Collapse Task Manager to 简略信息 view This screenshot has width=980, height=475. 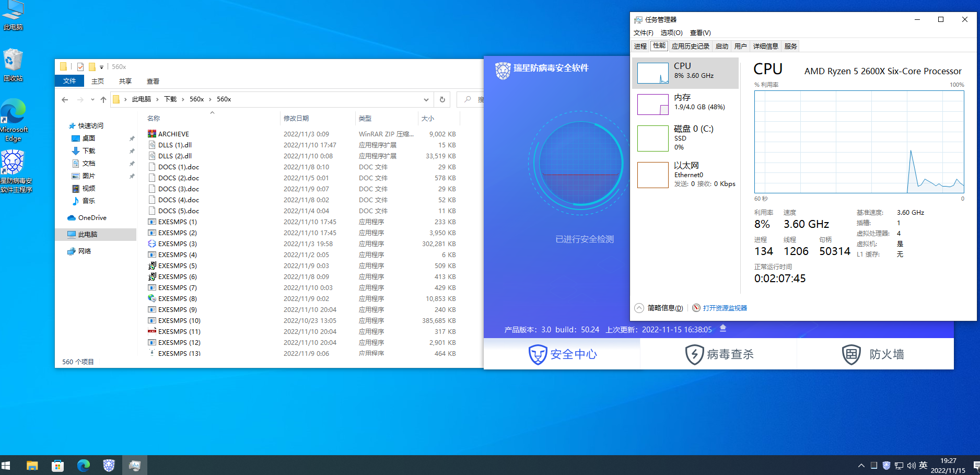(x=659, y=308)
